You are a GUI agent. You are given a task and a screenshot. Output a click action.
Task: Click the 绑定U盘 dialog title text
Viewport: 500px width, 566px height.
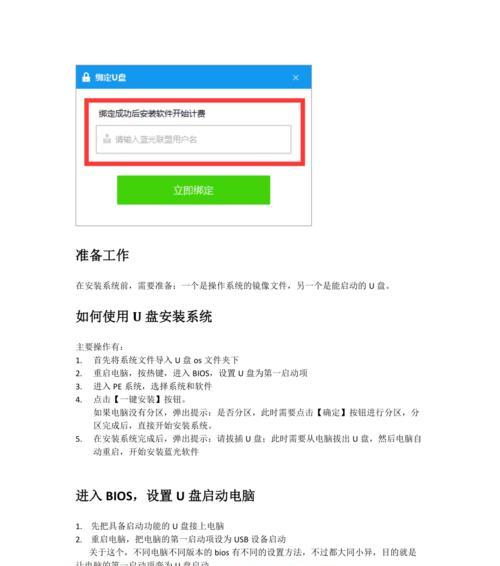pyautogui.click(x=110, y=77)
